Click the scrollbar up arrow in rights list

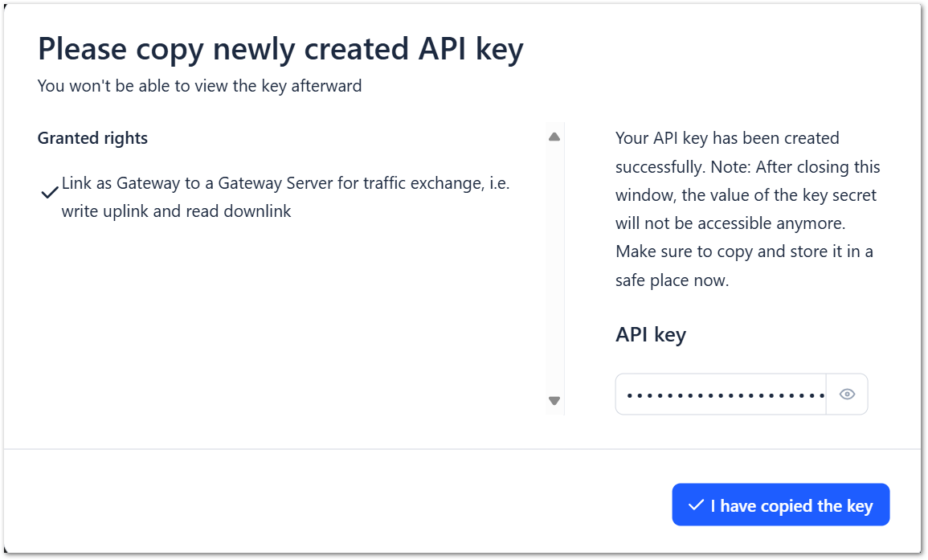pyautogui.click(x=554, y=137)
